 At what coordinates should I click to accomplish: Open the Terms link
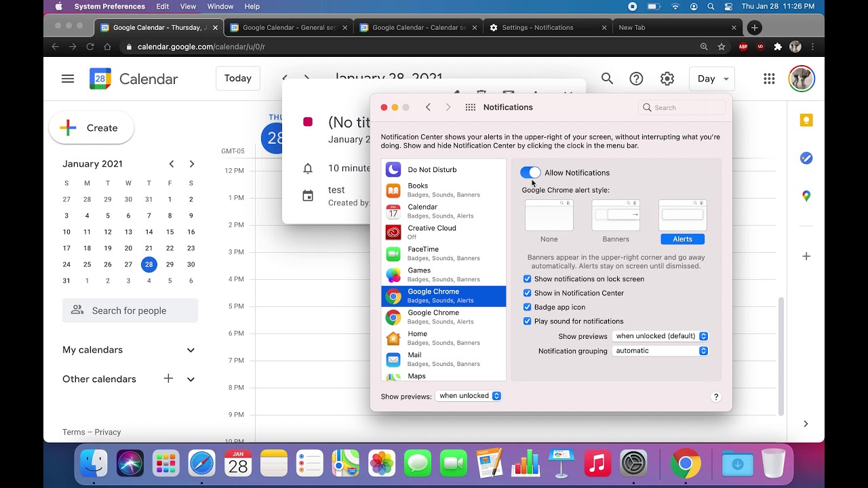pyautogui.click(x=74, y=432)
